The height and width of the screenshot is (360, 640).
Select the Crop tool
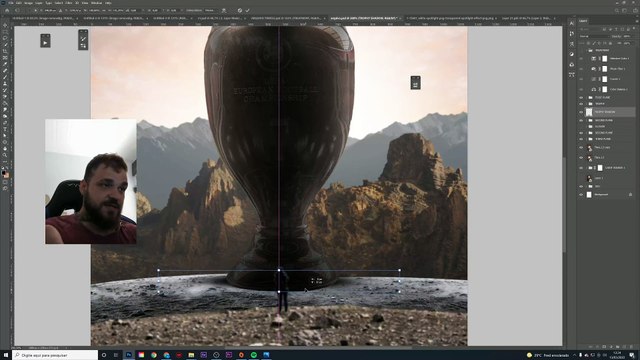pos(5,51)
